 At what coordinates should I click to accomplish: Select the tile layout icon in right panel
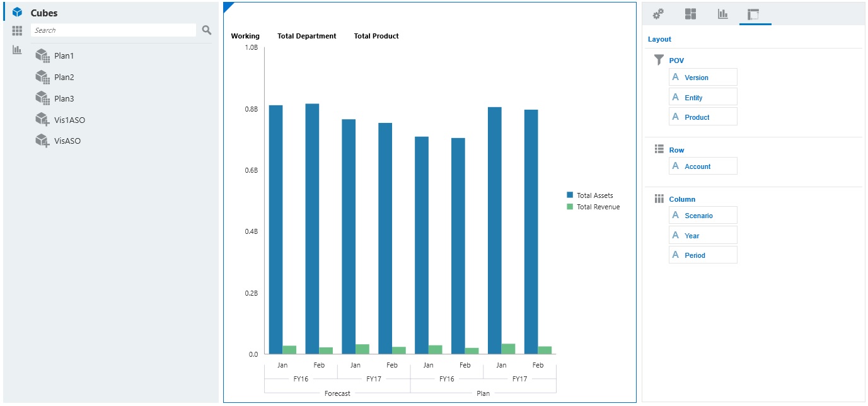(x=691, y=13)
